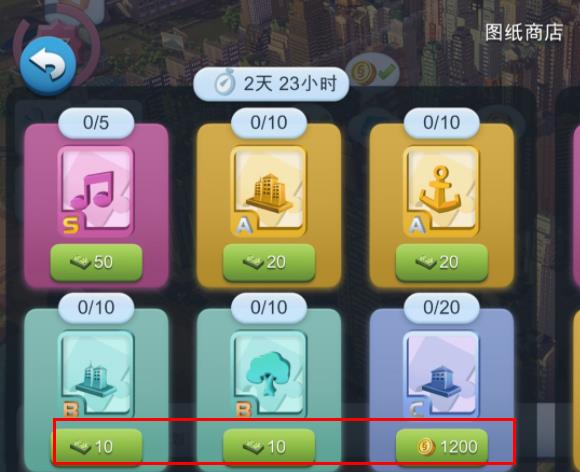Tap the 0/10 counter above anchor card

[x=442, y=123]
